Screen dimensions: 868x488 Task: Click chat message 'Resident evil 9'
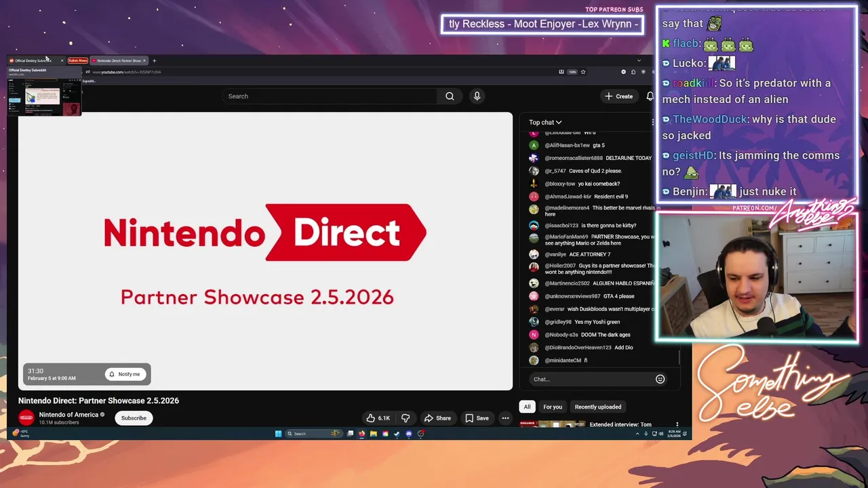(x=611, y=197)
